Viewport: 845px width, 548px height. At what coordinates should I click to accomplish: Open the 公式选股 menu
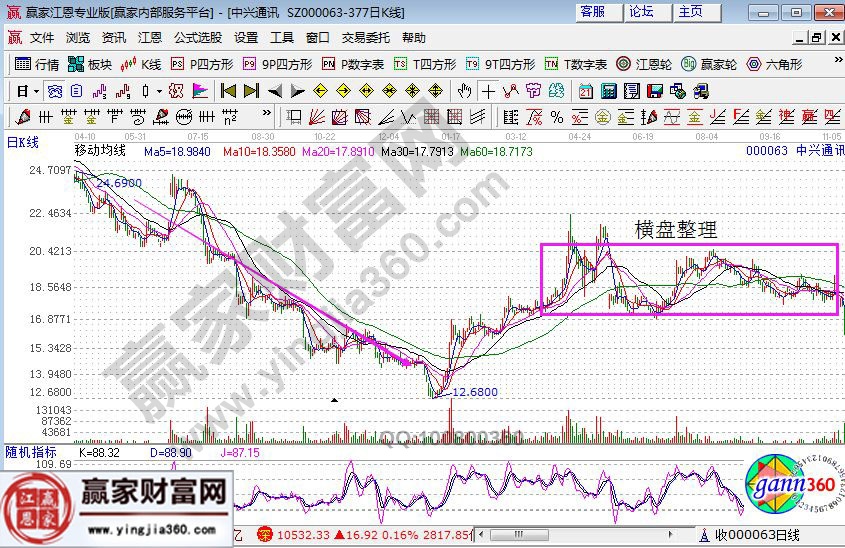pyautogui.click(x=198, y=38)
